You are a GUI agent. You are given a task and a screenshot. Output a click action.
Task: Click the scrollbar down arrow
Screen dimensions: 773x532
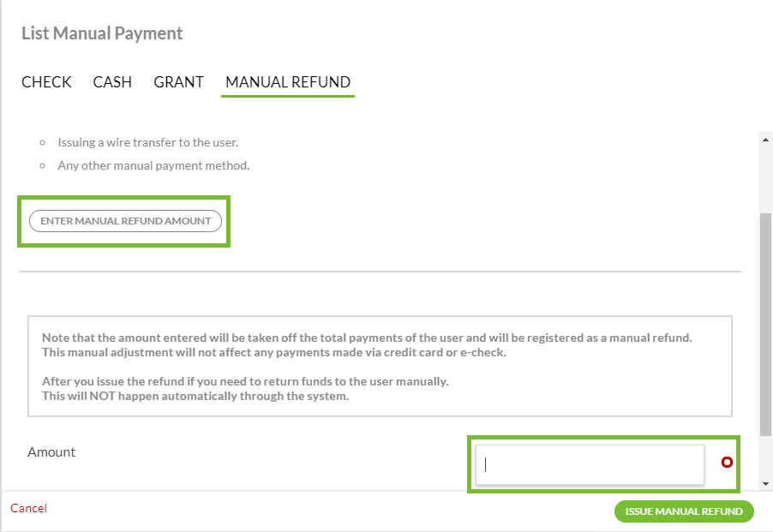(765, 483)
